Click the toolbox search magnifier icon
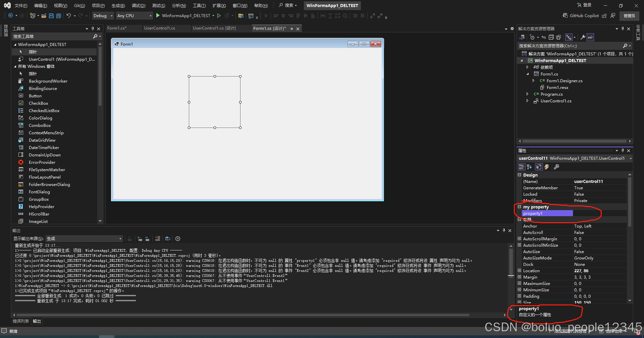The width and height of the screenshot is (644, 338). point(95,36)
